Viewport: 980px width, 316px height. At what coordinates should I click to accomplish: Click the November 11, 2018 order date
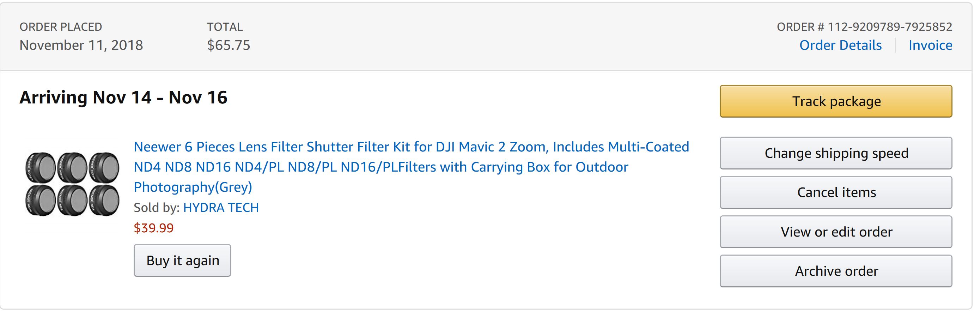[x=81, y=45]
